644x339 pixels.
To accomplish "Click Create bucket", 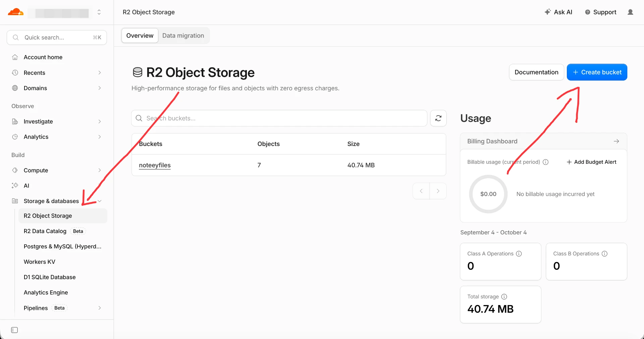I will (x=597, y=72).
